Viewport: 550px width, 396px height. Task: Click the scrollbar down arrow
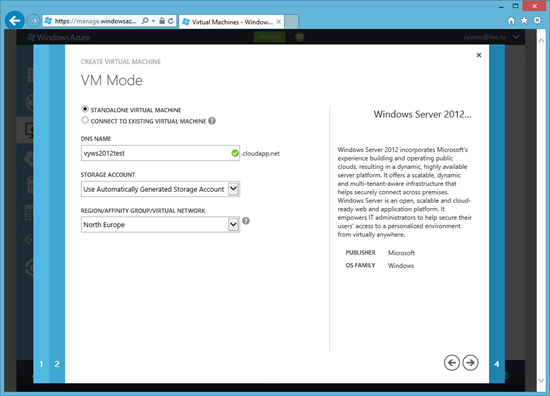pos(541,380)
